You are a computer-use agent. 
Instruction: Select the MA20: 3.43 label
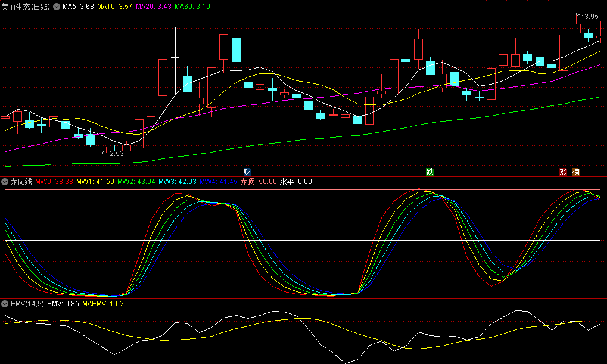click(x=154, y=7)
